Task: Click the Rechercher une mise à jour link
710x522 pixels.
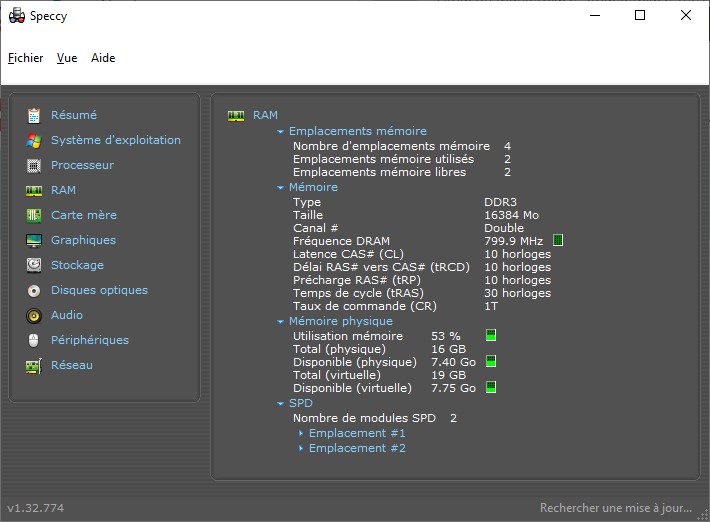Action: (615, 508)
